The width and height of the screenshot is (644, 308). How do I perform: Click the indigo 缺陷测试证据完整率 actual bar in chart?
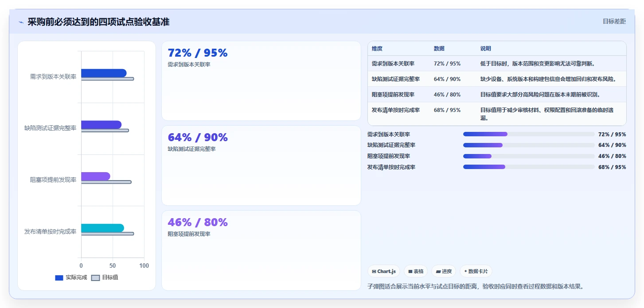(x=101, y=125)
